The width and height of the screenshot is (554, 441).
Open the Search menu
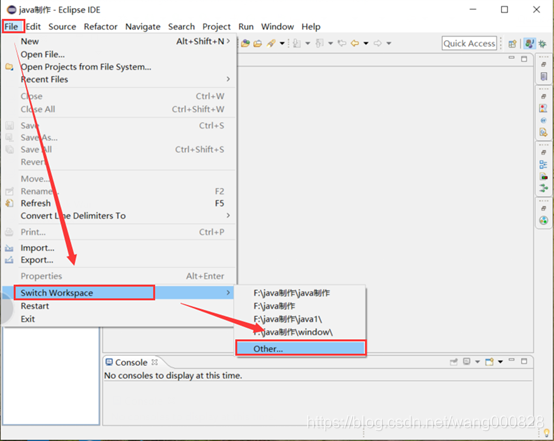point(181,27)
